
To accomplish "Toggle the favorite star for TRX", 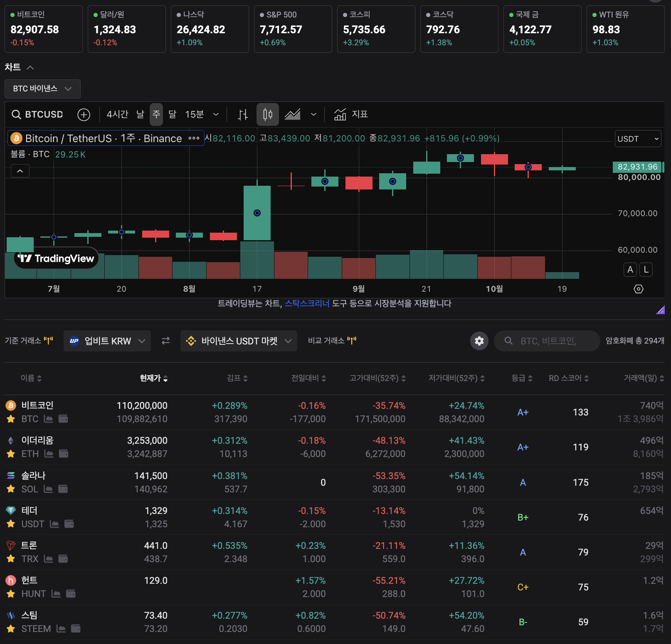I will click(x=11, y=559).
